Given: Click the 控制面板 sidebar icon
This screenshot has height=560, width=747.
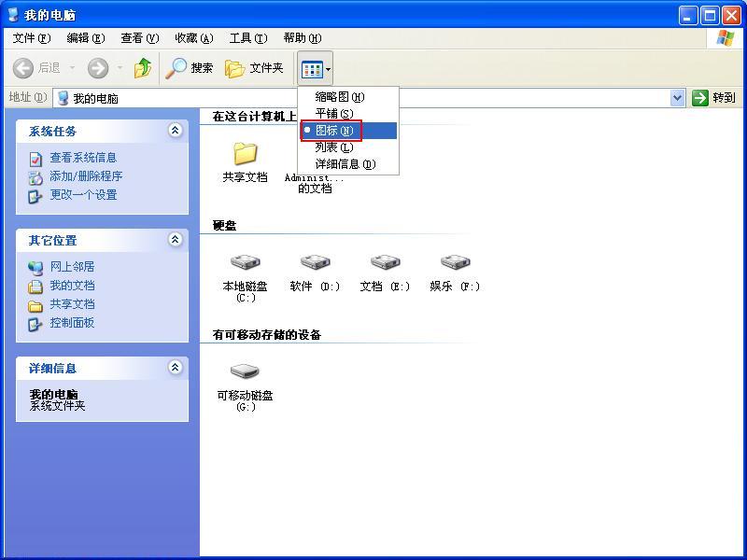Looking at the screenshot, I should point(35,324).
